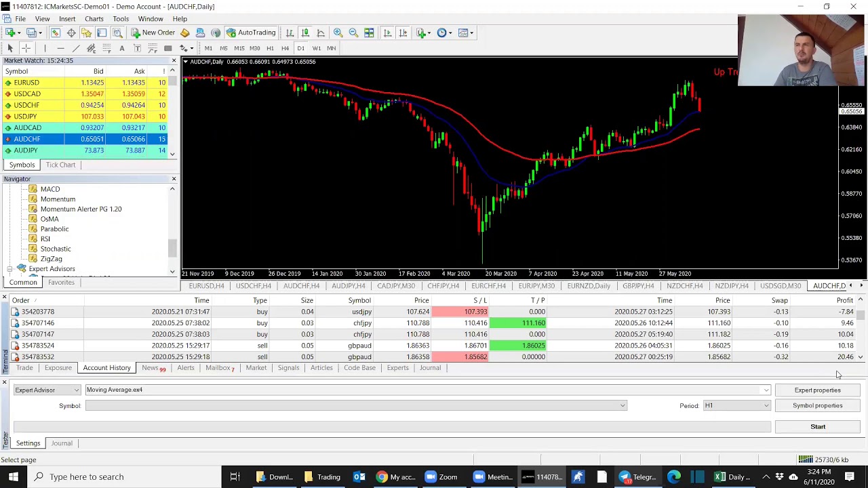This screenshot has height=488, width=868.
Task: Open the tester Journal tab
Action: pyautogui.click(x=62, y=443)
